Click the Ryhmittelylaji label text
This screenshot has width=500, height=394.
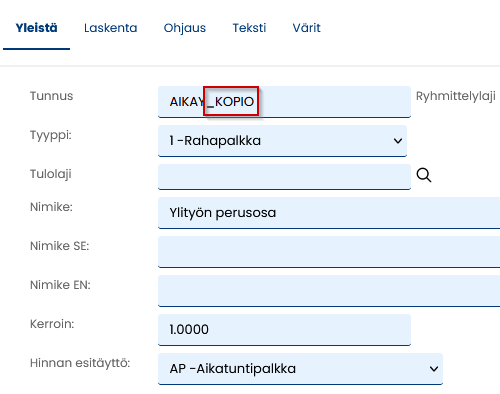(x=456, y=97)
